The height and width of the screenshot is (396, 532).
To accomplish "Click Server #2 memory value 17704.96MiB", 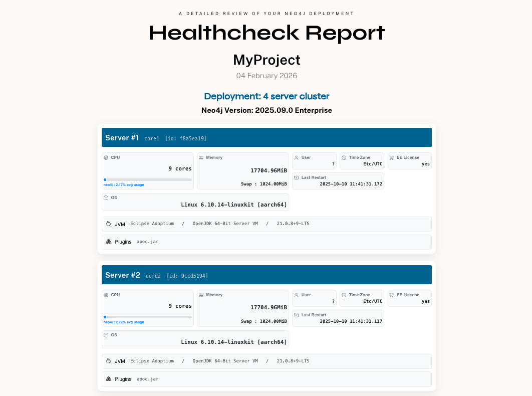I will [x=269, y=307].
